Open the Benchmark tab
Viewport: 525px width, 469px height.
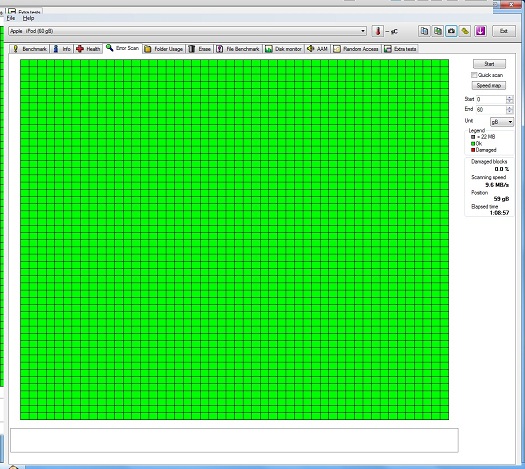[29, 49]
